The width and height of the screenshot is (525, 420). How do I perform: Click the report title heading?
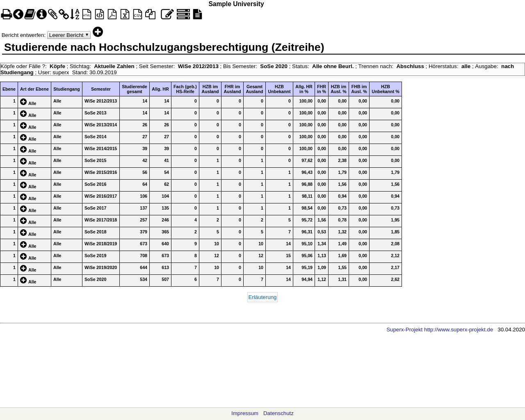coord(164,47)
